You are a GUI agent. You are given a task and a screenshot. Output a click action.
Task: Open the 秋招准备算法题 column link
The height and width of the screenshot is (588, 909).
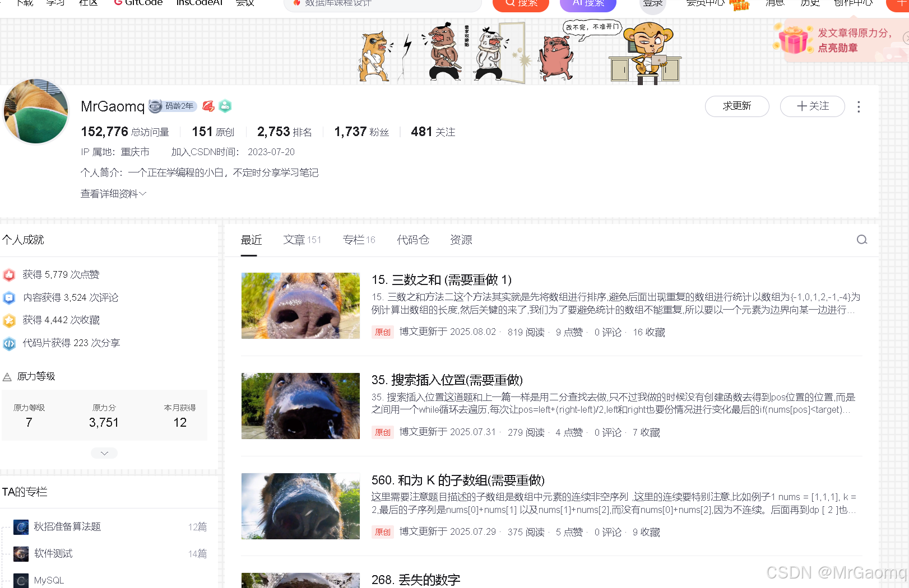(x=67, y=527)
